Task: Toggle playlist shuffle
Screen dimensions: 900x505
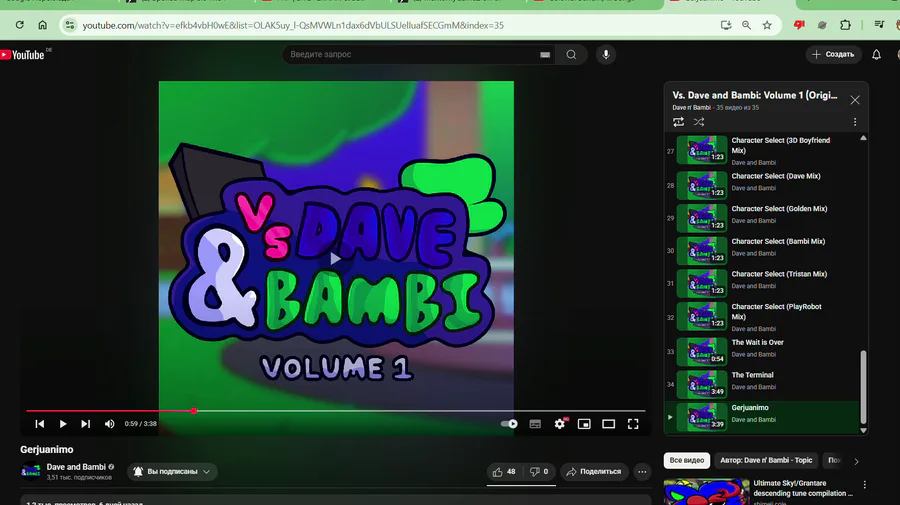Action: point(699,122)
